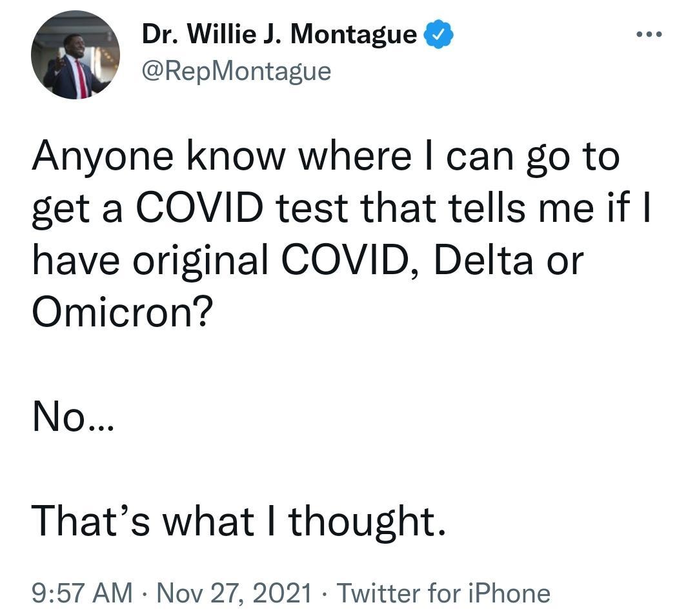Open the @RepMontague handle link

coord(236,71)
